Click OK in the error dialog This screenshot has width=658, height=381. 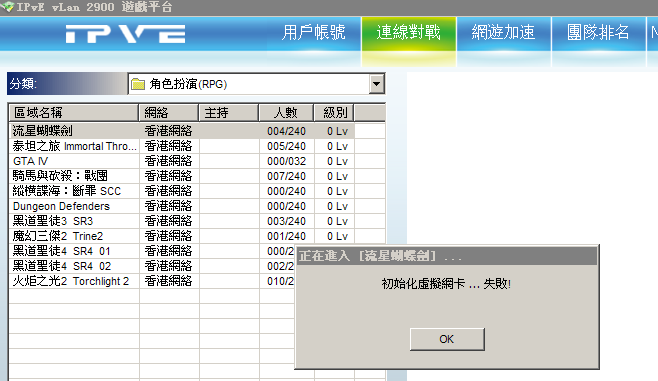pos(447,339)
